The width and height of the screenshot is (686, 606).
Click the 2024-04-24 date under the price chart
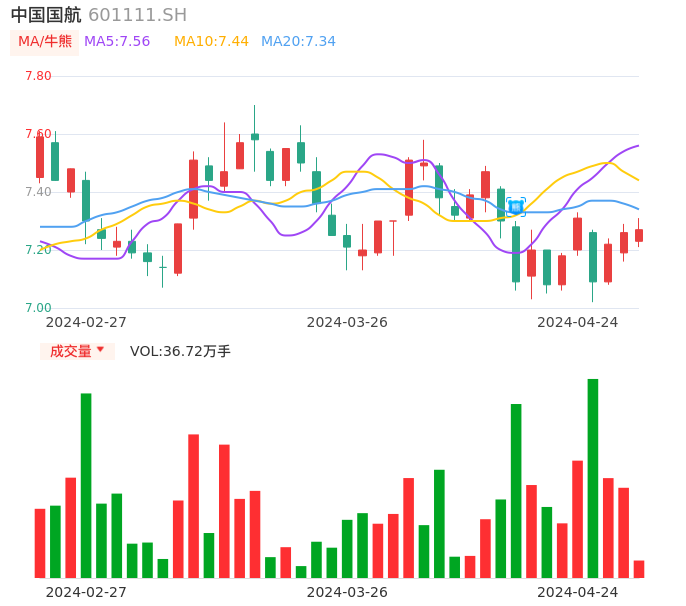[577, 322]
